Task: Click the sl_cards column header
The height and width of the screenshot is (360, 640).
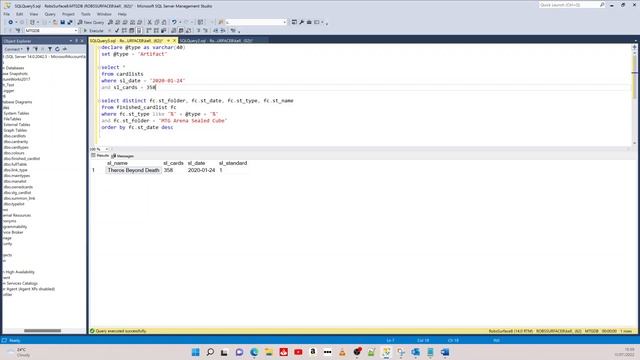Action: tap(173, 163)
